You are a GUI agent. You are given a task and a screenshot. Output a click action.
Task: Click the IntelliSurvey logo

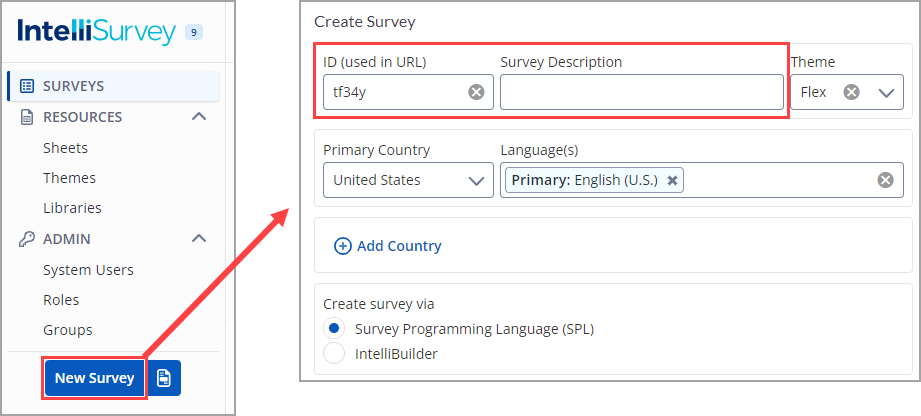point(97,32)
